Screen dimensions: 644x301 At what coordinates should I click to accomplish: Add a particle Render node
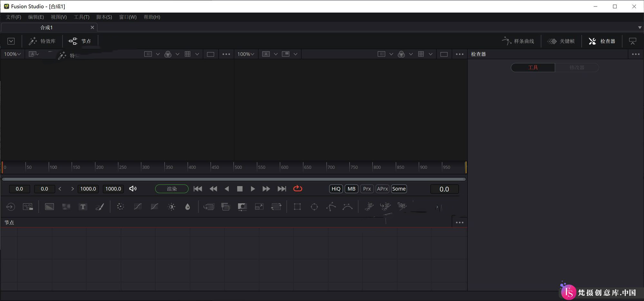click(x=402, y=206)
